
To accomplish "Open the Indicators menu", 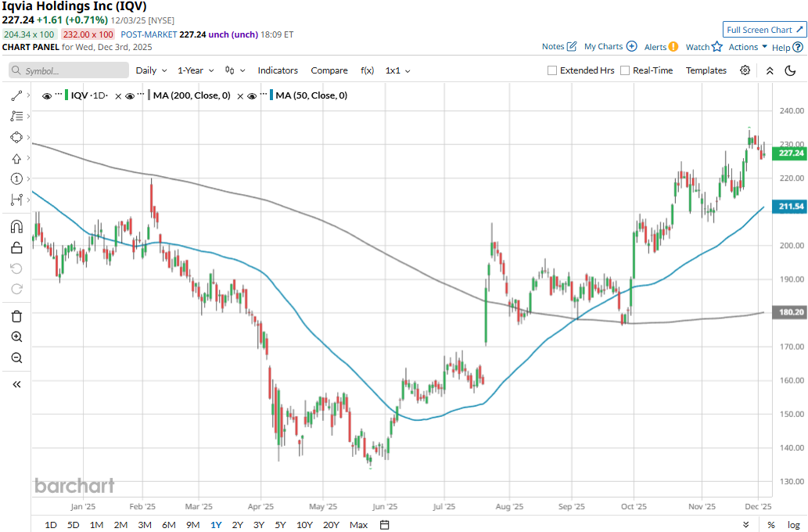I will pyautogui.click(x=278, y=70).
